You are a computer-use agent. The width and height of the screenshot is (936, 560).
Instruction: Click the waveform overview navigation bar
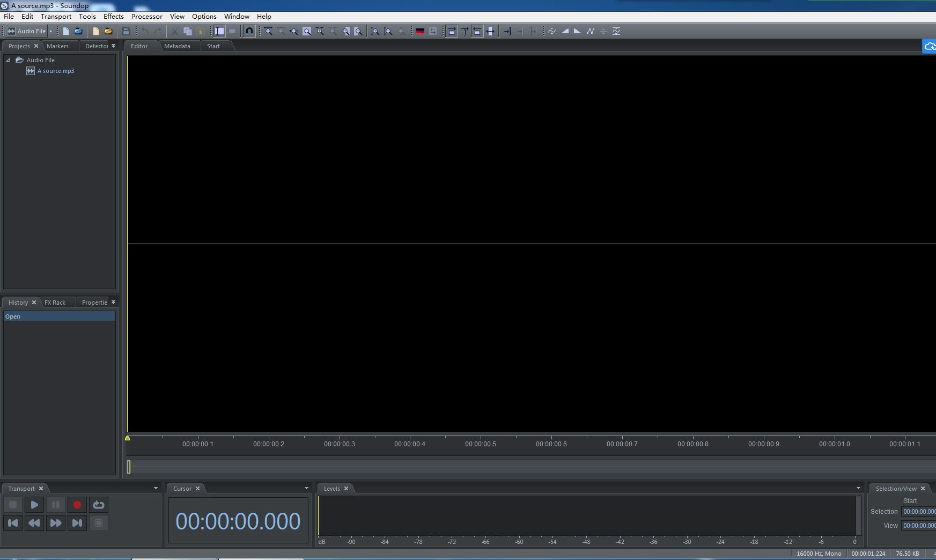[x=531, y=467]
